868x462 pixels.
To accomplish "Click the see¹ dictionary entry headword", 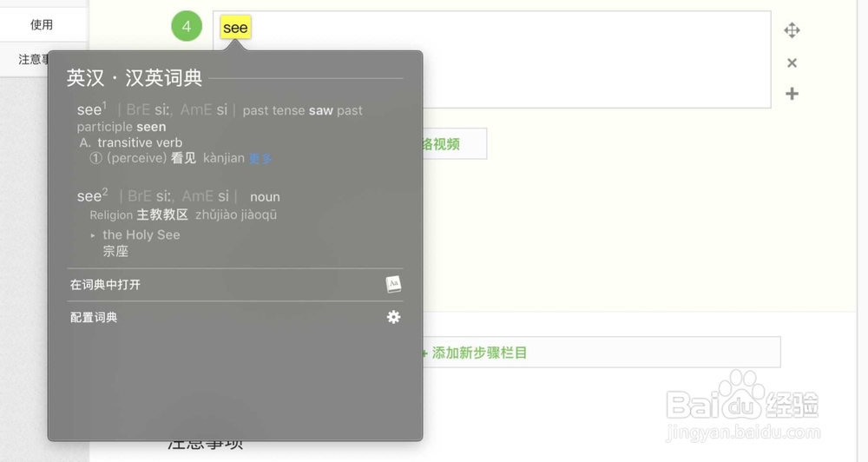I will (92, 109).
